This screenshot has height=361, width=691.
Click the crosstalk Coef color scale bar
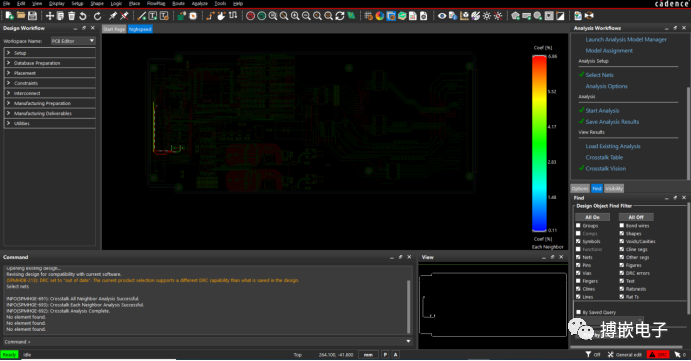tap(539, 143)
